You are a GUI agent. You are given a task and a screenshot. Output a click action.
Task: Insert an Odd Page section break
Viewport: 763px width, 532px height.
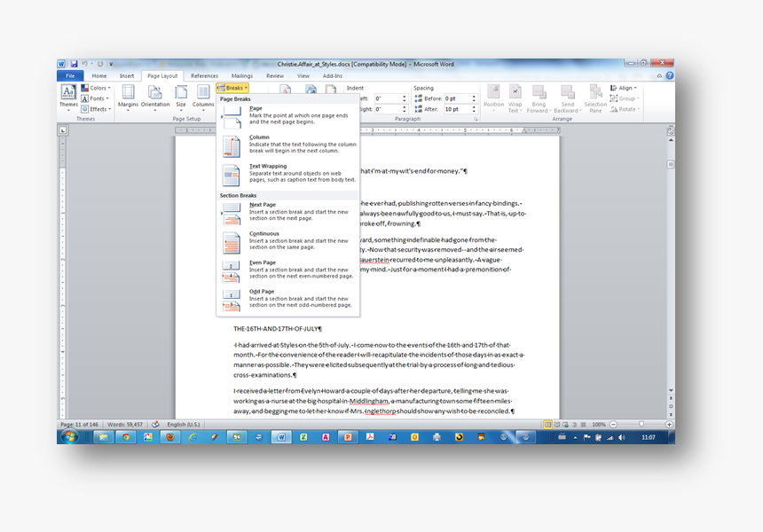[x=288, y=299]
